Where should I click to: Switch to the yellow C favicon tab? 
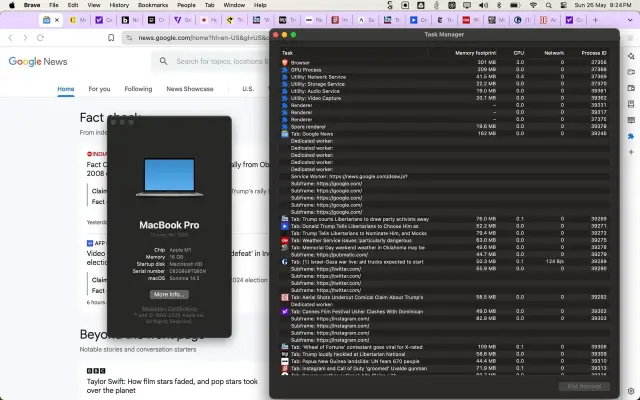point(73,20)
